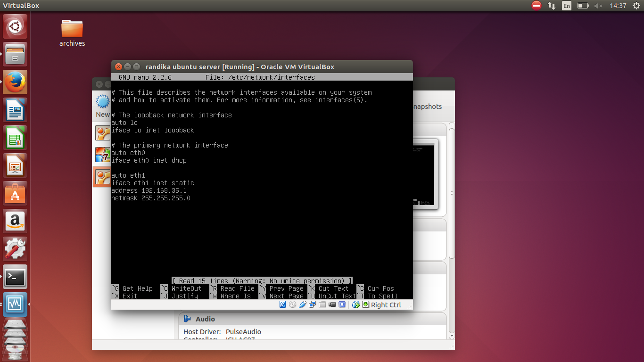Click the line 'iface lo inet loopback'

click(153, 130)
